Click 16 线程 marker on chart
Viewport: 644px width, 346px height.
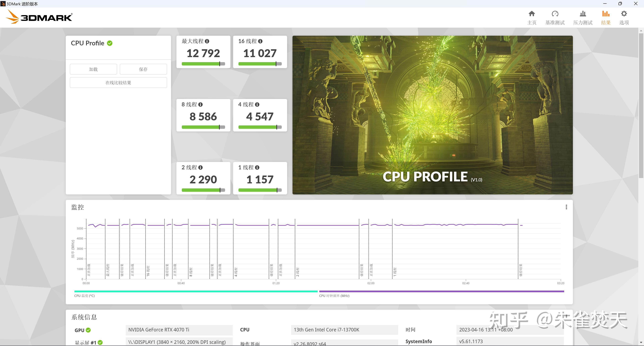click(148, 271)
